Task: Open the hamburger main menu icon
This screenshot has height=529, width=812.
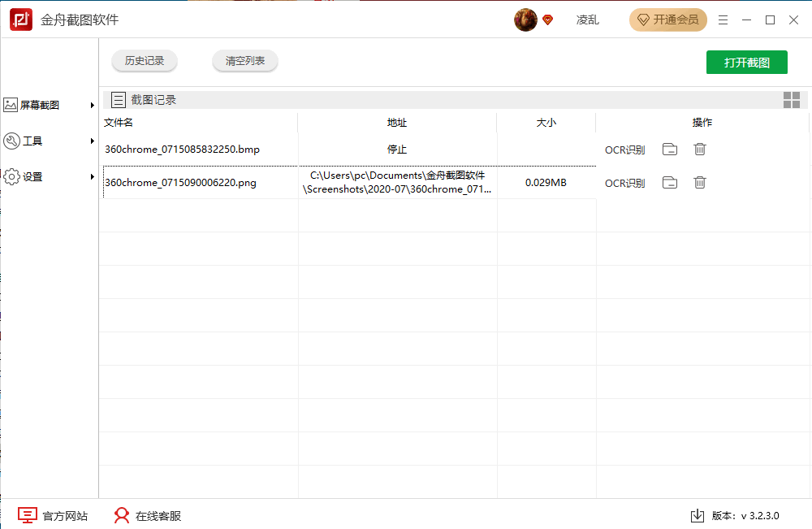Action: [x=723, y=20]
